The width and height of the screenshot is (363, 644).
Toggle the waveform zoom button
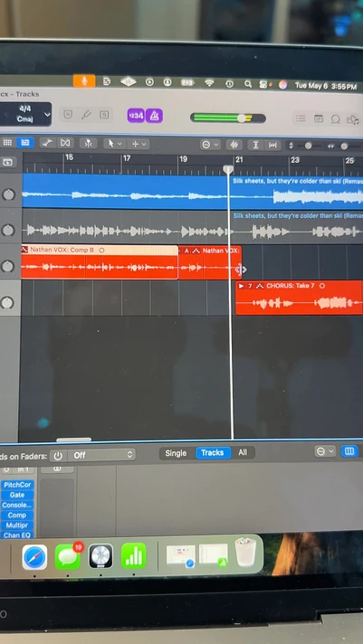234,145
